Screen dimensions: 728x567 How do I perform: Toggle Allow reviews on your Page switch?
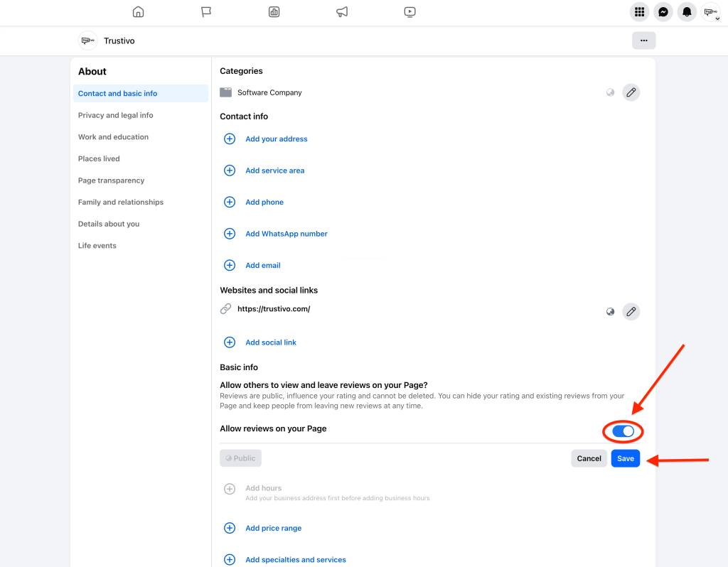(623, 431)
